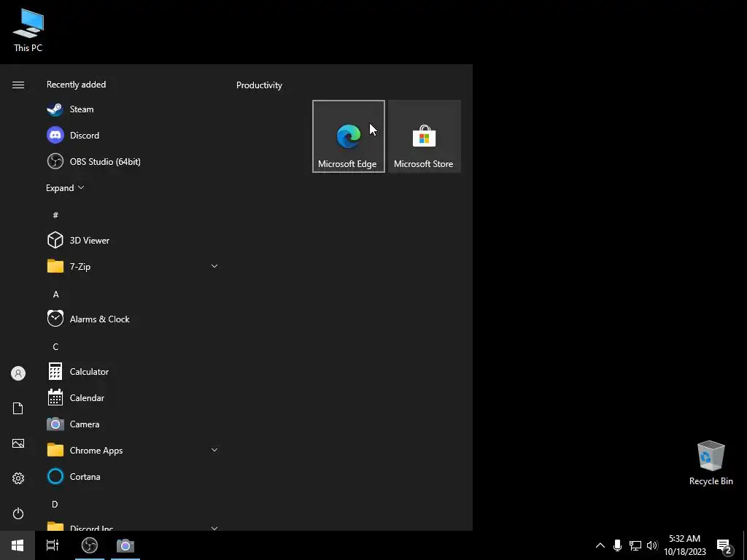The image size is (747, 560).
Task: Launch Discord from Recently added list
Action: (x=133, y=135)
